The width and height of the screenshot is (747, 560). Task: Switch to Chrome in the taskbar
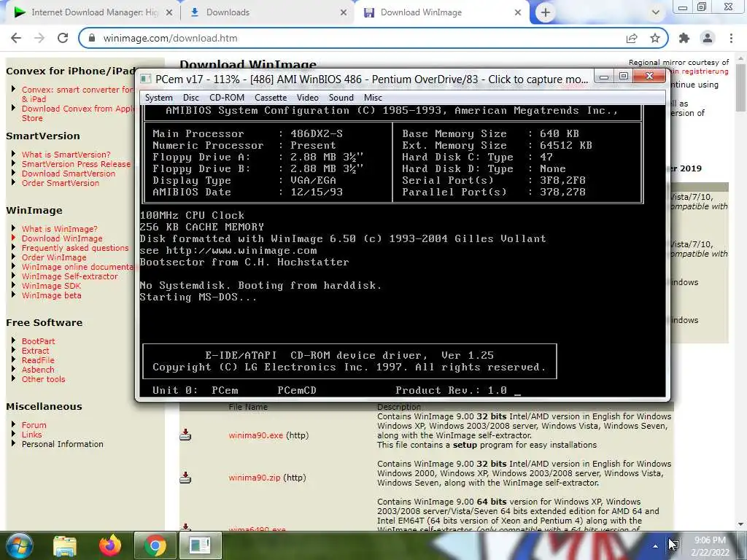pos(155,545)
